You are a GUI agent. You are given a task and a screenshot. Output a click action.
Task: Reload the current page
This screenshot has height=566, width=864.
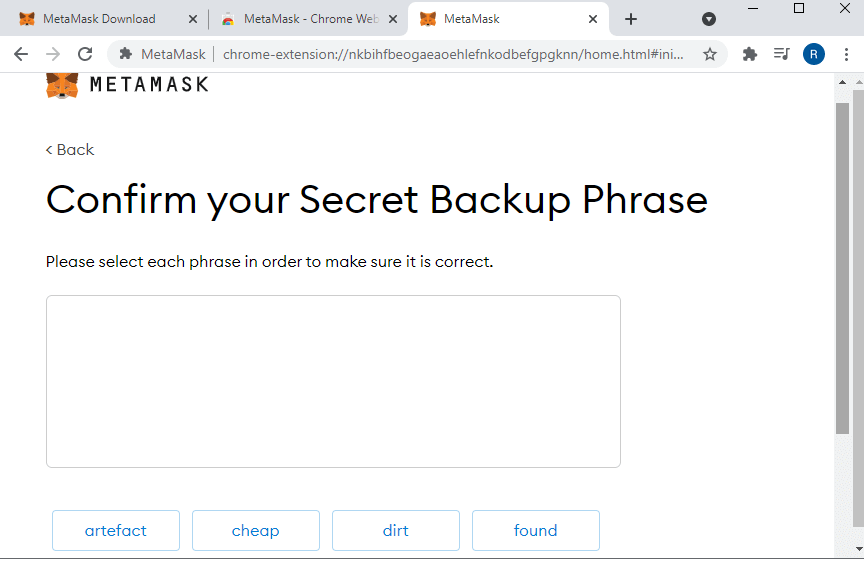85,54
